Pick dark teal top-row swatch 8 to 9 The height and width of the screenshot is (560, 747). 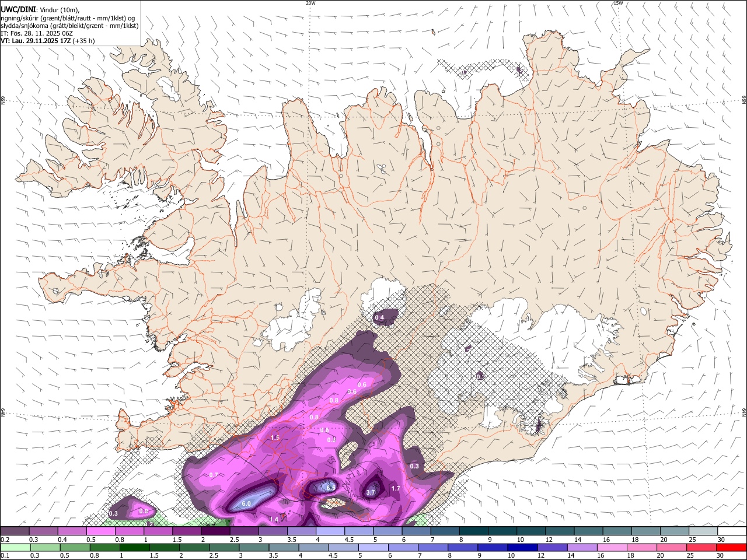474,531
